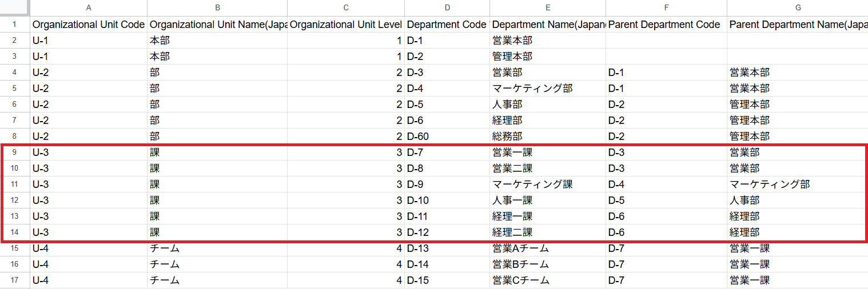Select column A header

coord(89,7)
